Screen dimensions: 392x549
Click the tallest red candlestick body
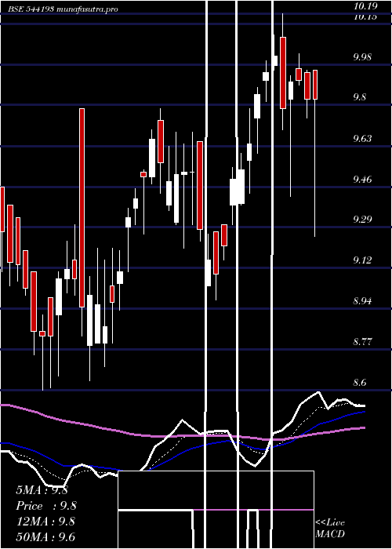[82, 208]
